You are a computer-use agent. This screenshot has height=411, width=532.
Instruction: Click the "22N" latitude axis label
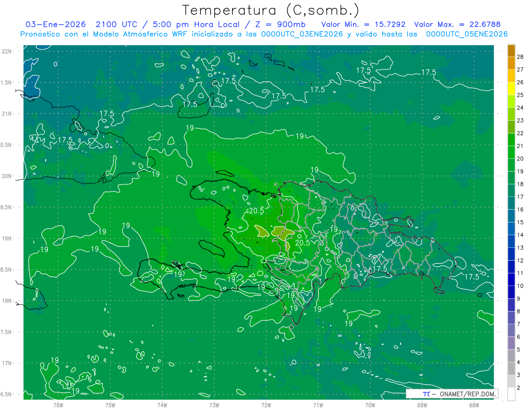point(7,51)
